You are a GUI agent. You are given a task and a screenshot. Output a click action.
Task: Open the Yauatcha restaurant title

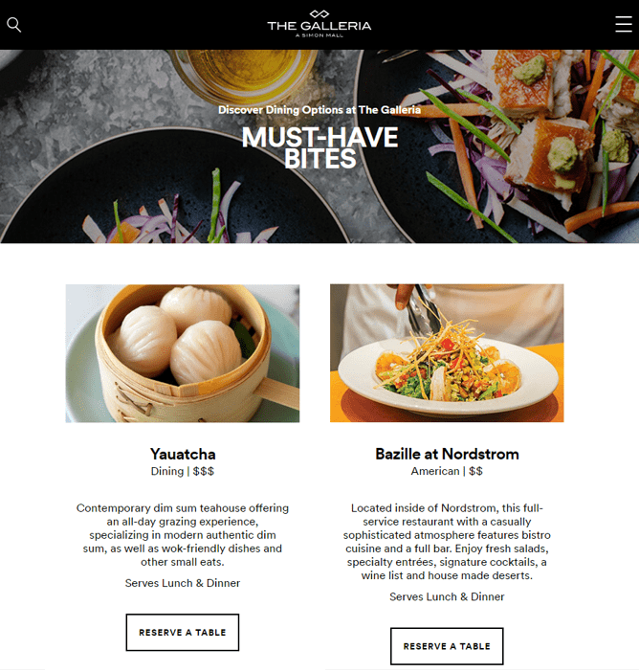coord(183,454)
